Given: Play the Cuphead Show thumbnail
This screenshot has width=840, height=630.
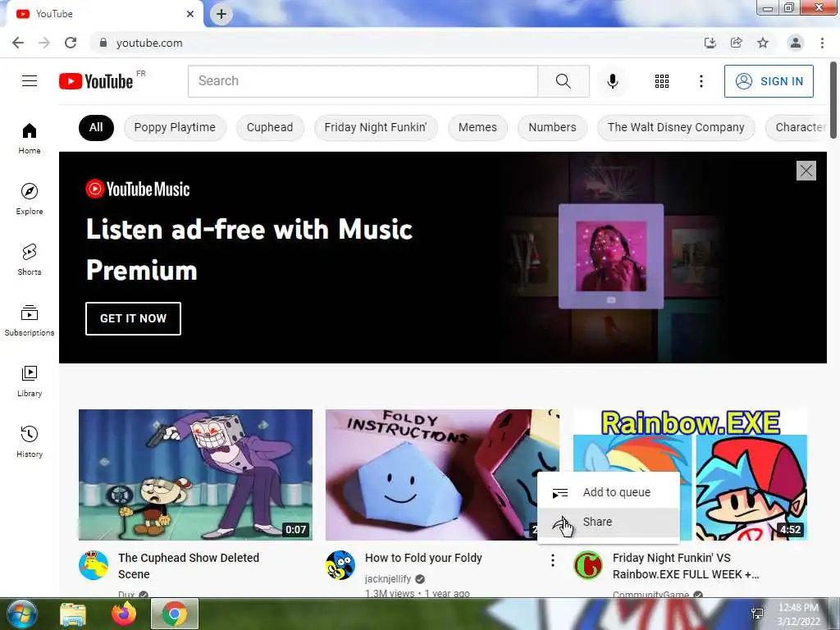Looking at the screenshot, I should pos(195,475).
